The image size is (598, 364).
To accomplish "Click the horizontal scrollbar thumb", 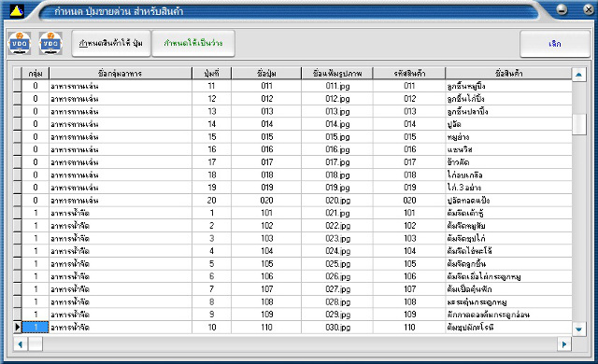I will click(x=36, y=344).
